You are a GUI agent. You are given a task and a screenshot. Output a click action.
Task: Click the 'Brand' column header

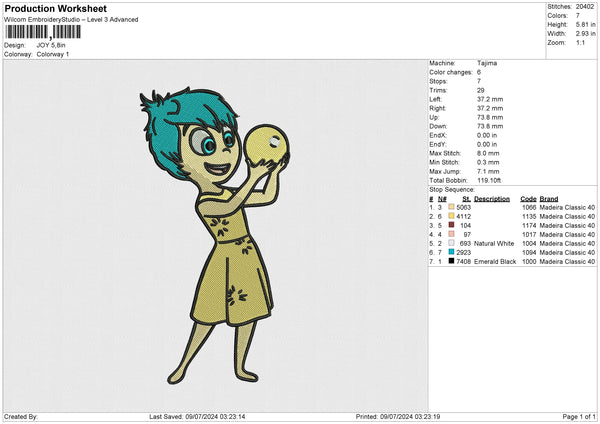point(549,199)
